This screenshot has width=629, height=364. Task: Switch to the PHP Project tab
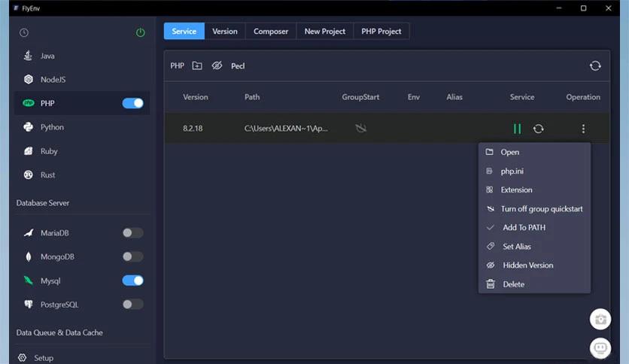pyautogui.click(x=381, y=32)
